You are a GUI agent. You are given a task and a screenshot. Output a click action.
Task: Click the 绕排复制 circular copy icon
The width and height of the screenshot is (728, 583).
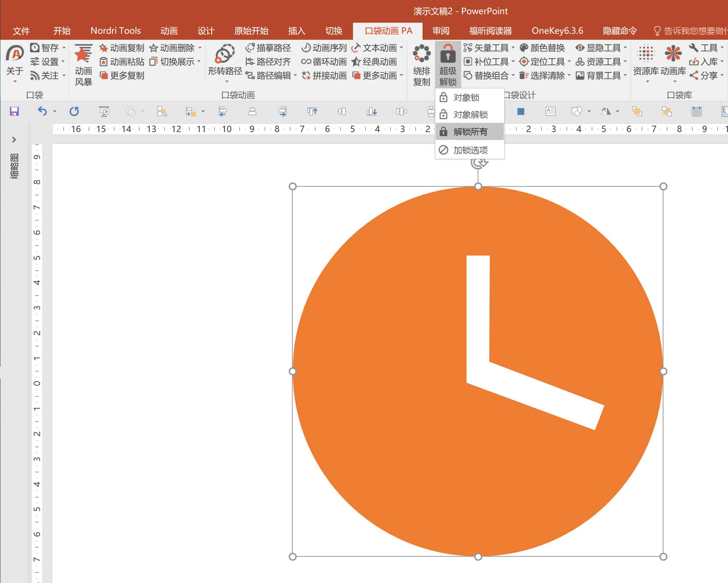coord(422,55)
